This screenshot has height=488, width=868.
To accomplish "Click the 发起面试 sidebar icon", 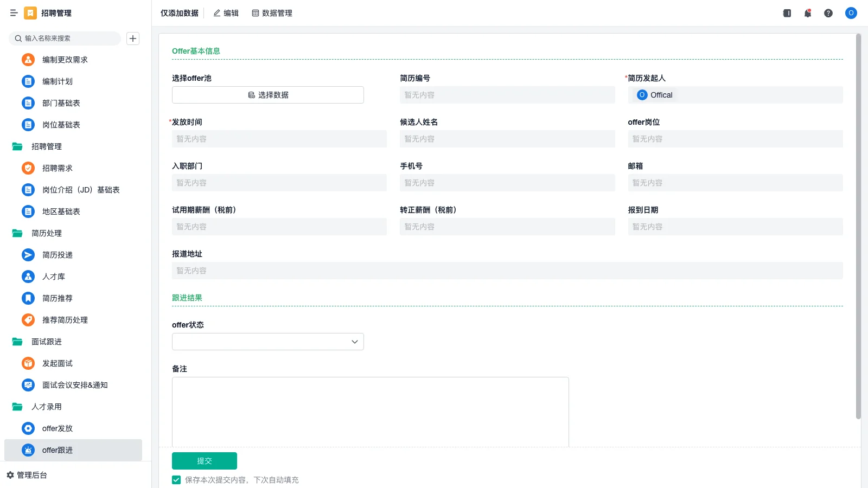I will pos(28,363).
